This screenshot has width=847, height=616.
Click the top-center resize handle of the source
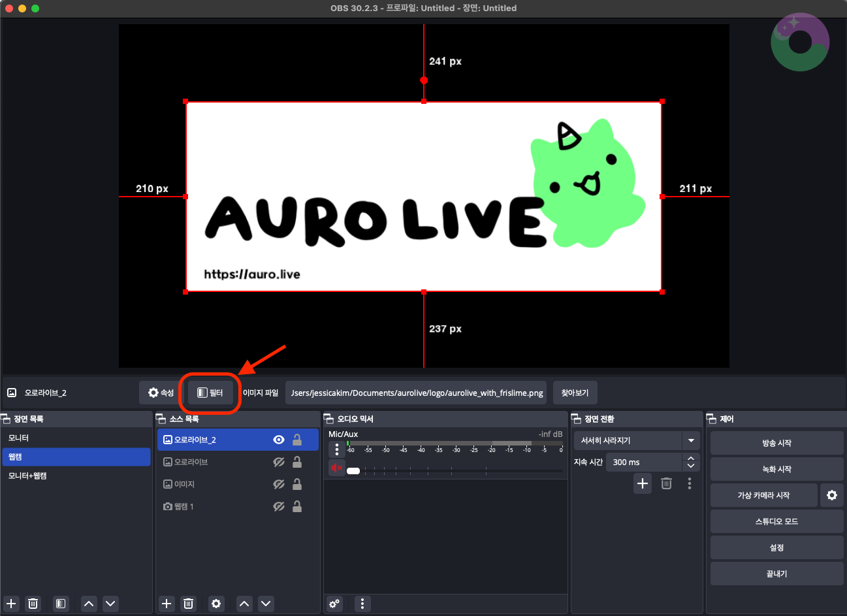pos(424,101)
